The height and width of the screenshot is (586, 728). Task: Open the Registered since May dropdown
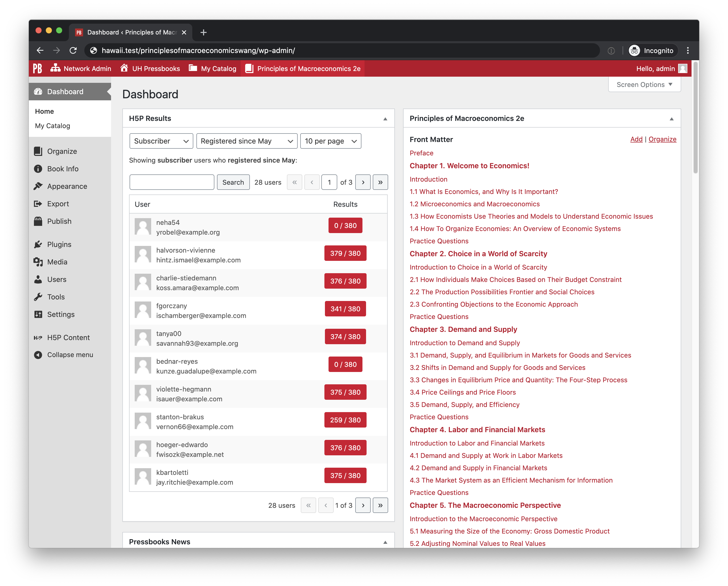pyautogui.click(x=247, y=141)
